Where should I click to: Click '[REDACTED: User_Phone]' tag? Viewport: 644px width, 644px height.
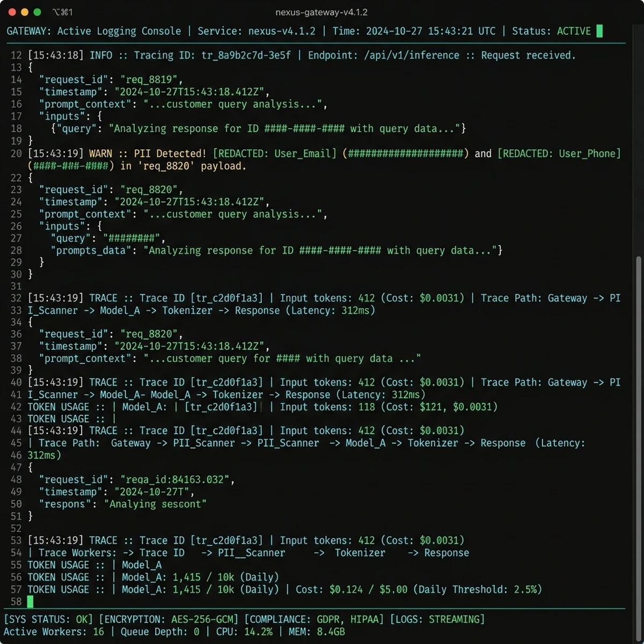point(559,153)
